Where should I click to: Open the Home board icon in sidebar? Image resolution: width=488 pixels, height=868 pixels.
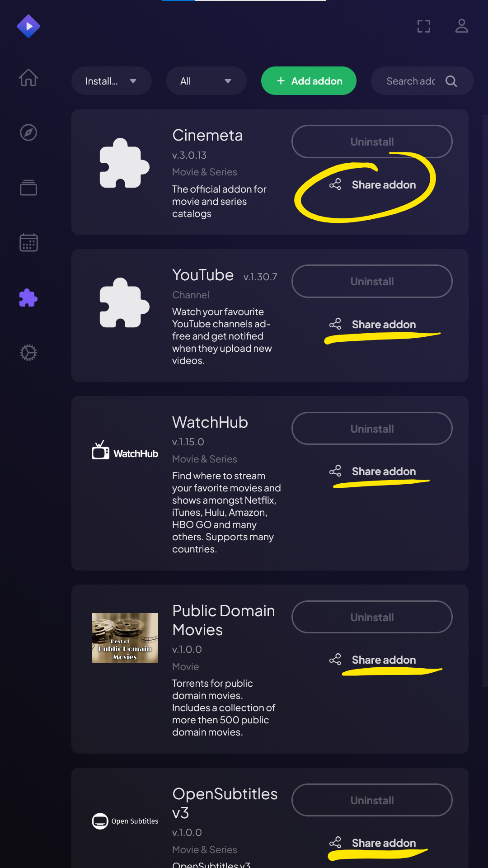(28, 77)
